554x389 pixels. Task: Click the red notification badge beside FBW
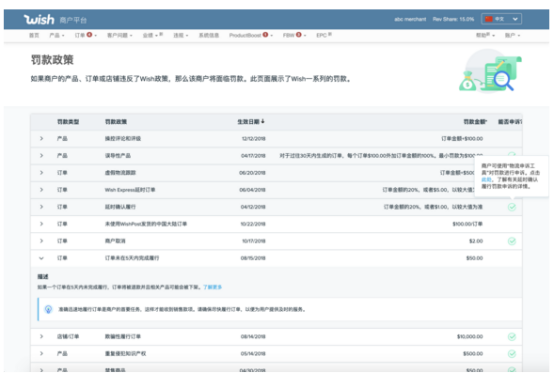tap(299, 35)
